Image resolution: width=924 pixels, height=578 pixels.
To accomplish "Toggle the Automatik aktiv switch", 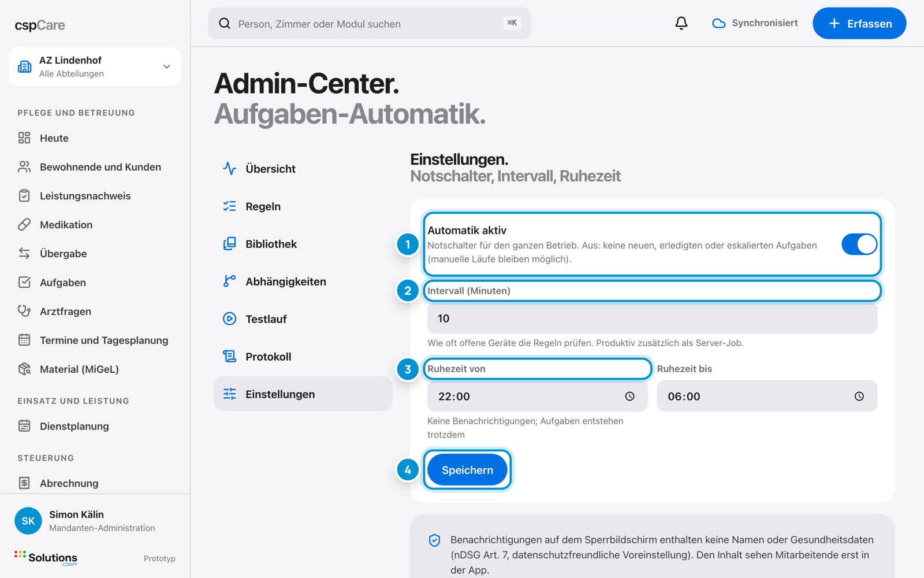I will pos(859,244).
